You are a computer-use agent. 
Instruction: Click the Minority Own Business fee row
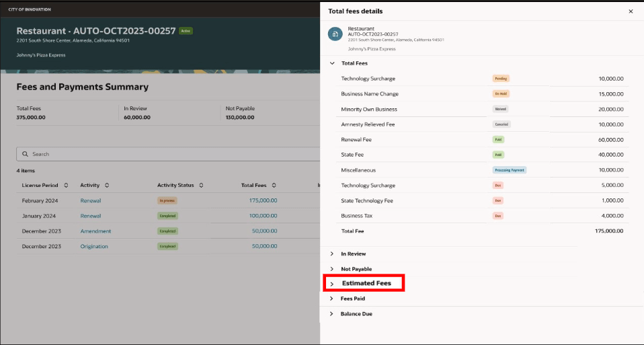coord(482,109)
